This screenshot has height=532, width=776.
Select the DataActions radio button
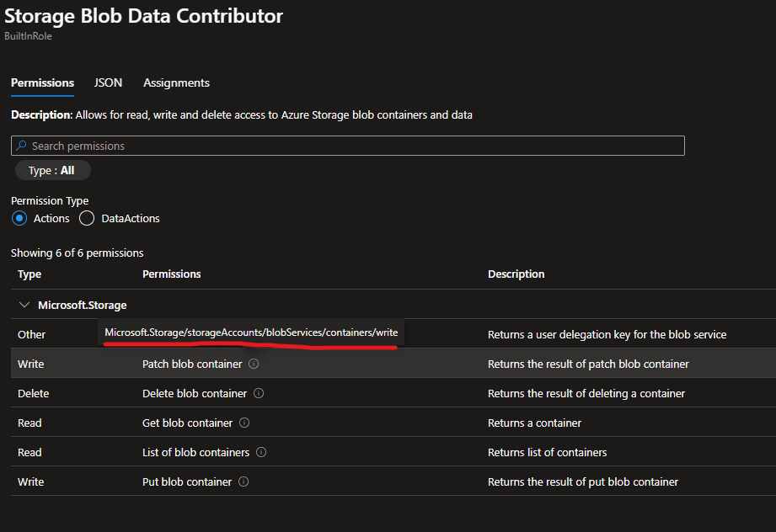coord(87,218)
